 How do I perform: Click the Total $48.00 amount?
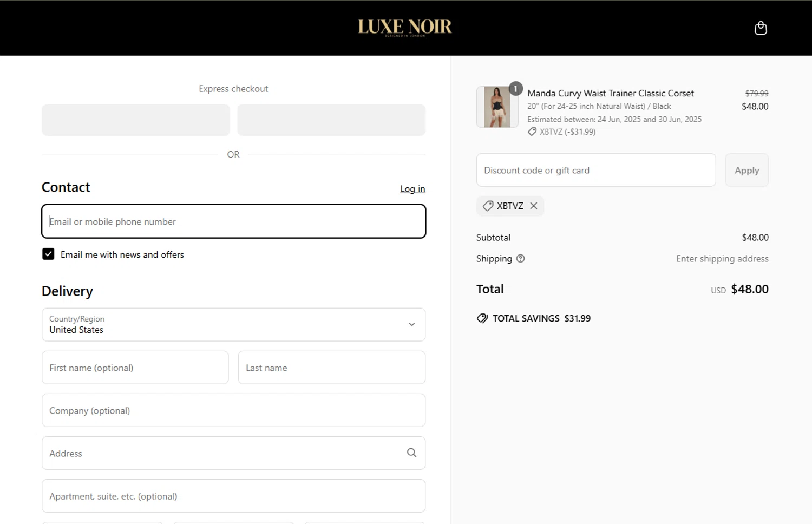click(x=750, y=289)
